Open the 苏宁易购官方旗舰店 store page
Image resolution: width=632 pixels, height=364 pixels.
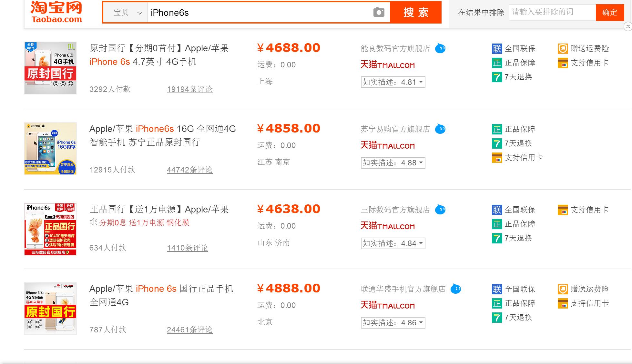395,129
